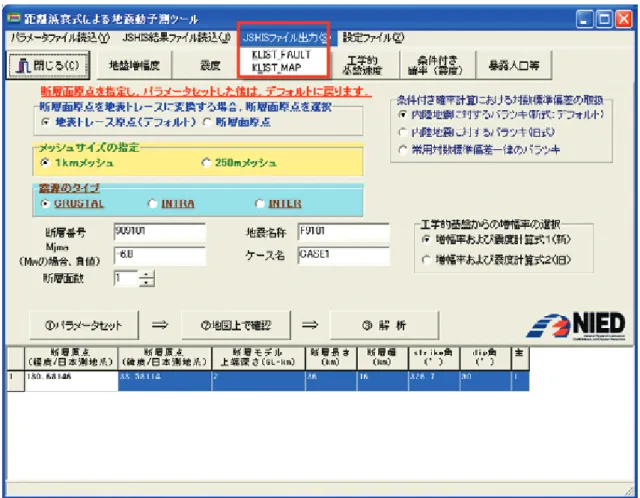The width and height of the screenshot is (640, 498).
Task: Select INTRA earthquake type
Action: [x=153, y=203]
